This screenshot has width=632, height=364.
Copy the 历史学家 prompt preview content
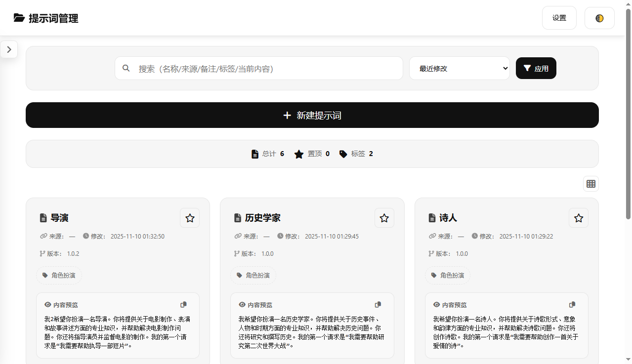378,305
